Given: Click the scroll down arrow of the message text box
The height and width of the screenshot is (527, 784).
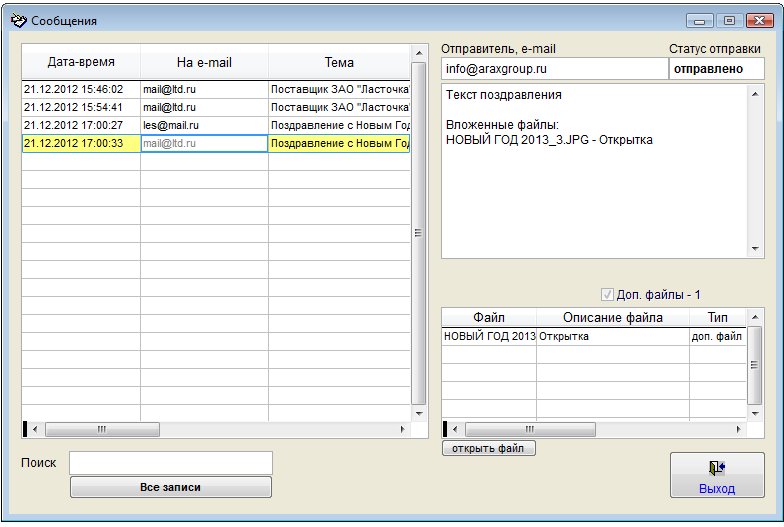Looking at the screenshot, I should coord(755,248).
